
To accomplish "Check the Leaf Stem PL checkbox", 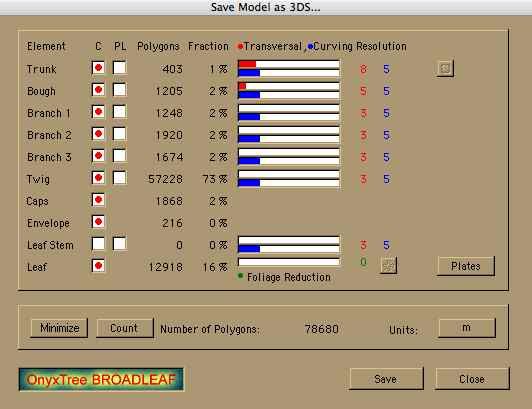I will (120, 244).
